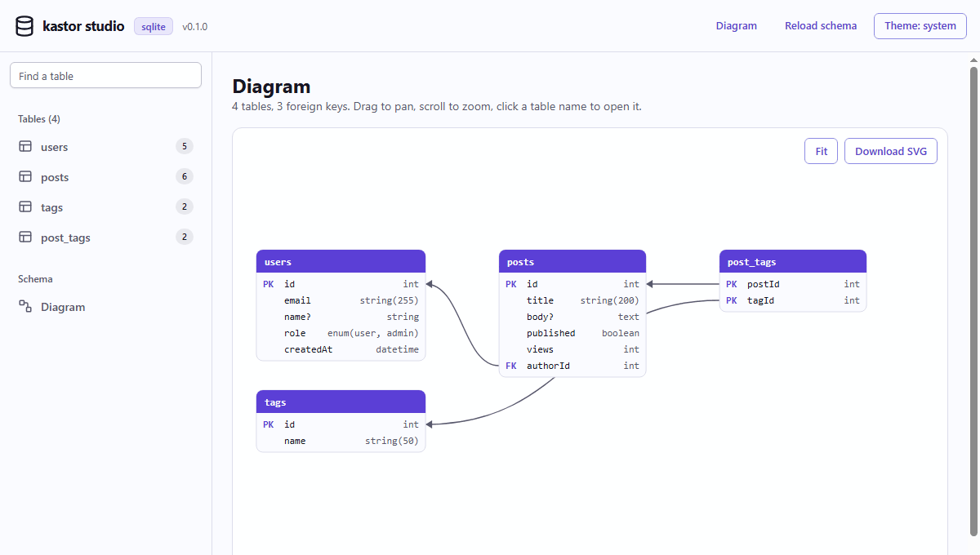Open the Diagram link in top navigation

coord(737,26)
